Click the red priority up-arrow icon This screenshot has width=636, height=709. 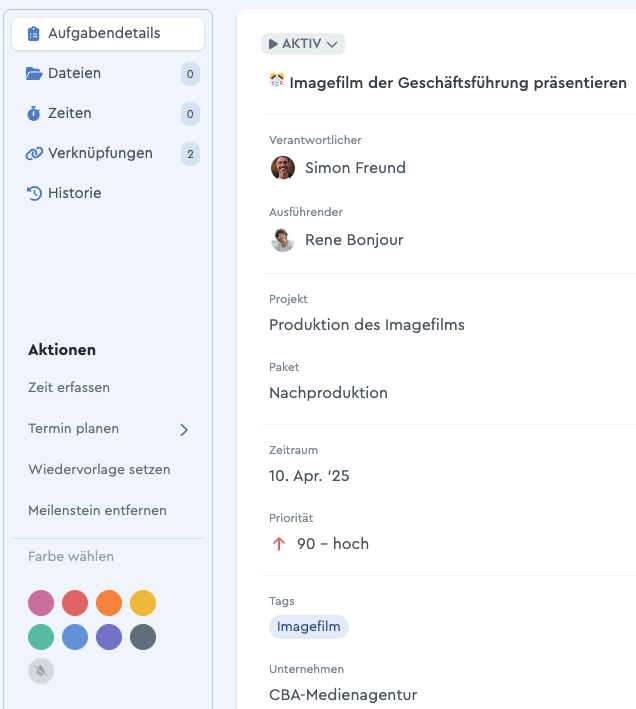(279, 544)
